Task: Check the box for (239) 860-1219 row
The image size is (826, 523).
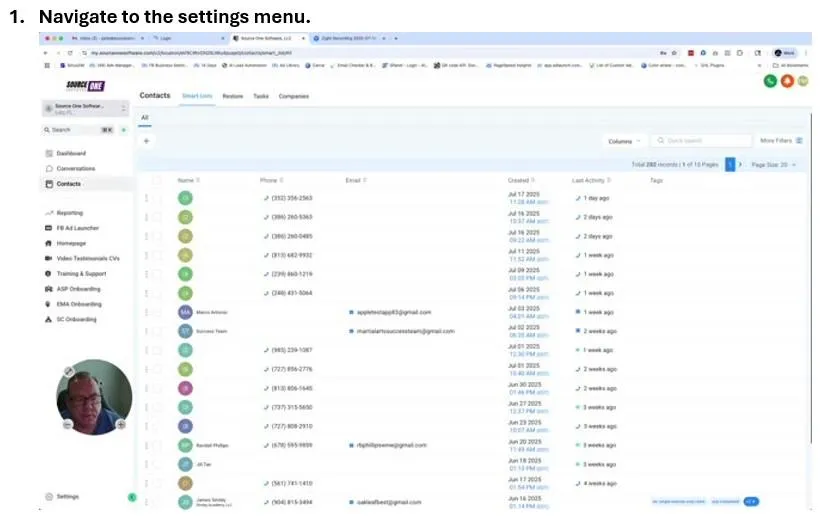Action: tap(156, 274)
